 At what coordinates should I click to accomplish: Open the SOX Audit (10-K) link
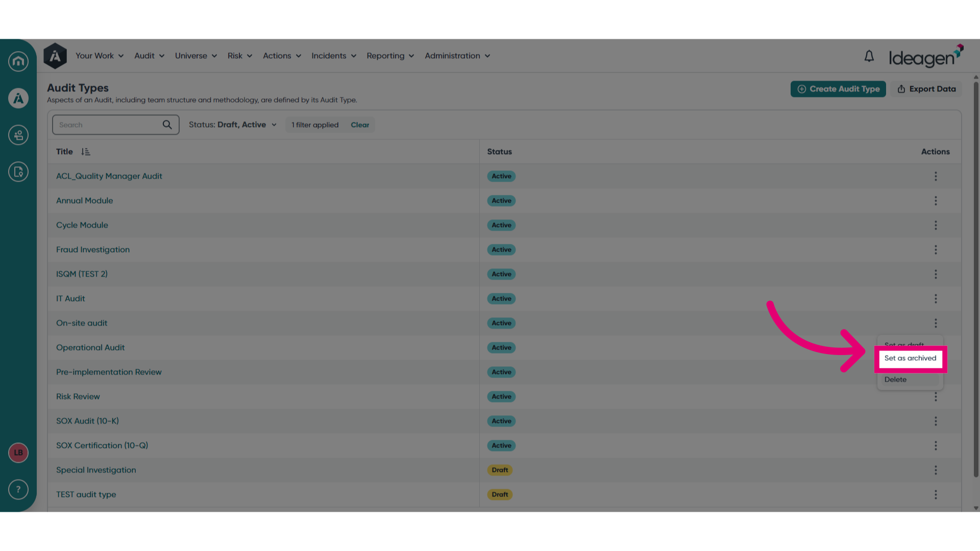87,421
